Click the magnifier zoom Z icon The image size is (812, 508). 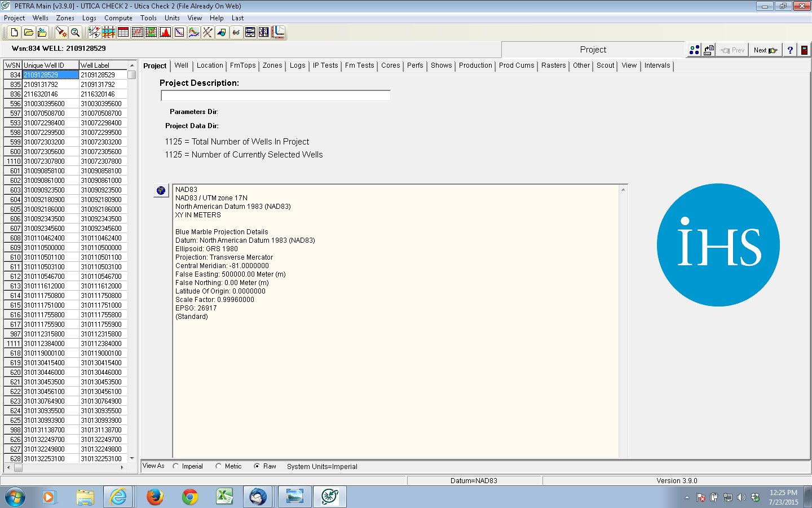coord(75,32)
